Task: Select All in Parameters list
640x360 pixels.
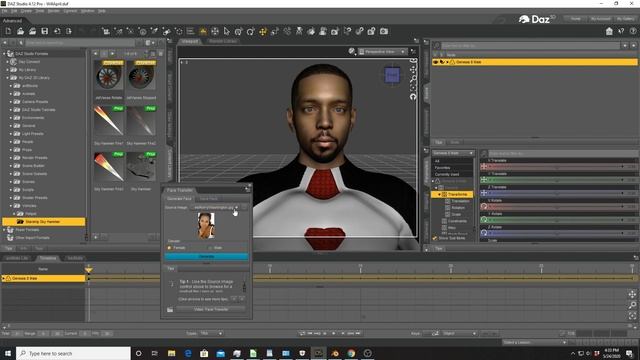Action: pos(437,161)
